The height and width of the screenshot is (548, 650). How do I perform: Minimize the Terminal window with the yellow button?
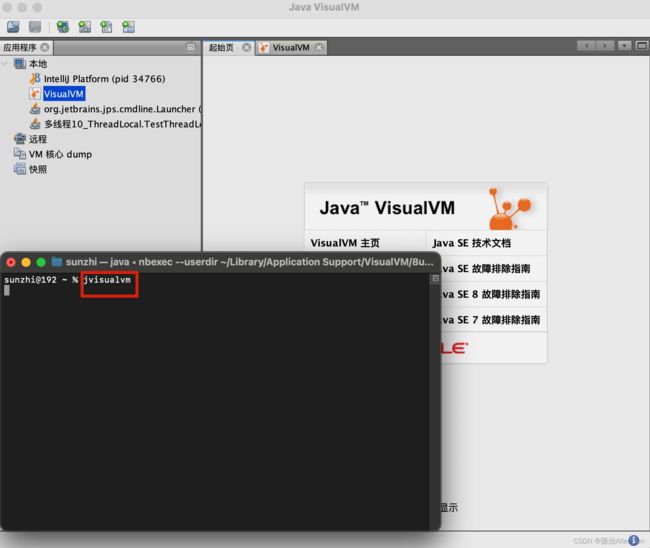click(26, 262)
